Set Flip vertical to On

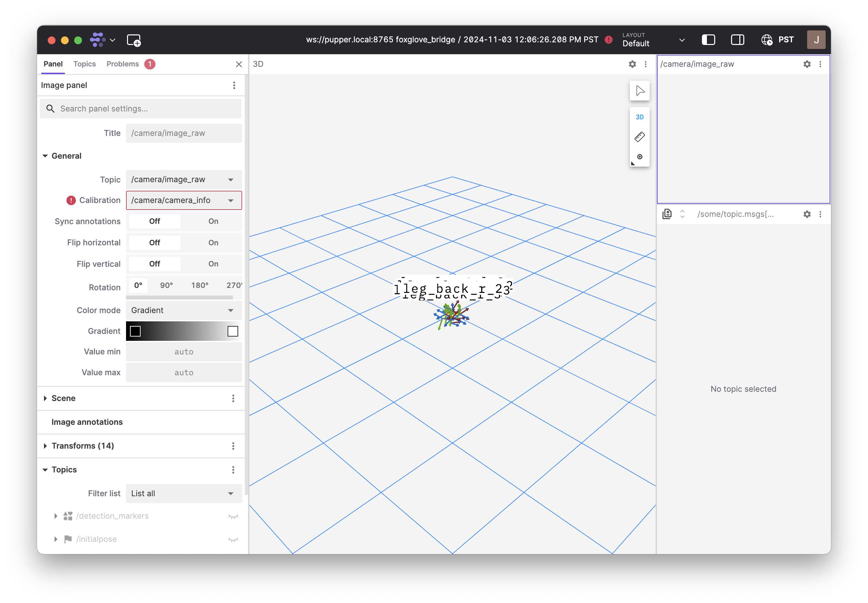point(213,264)
